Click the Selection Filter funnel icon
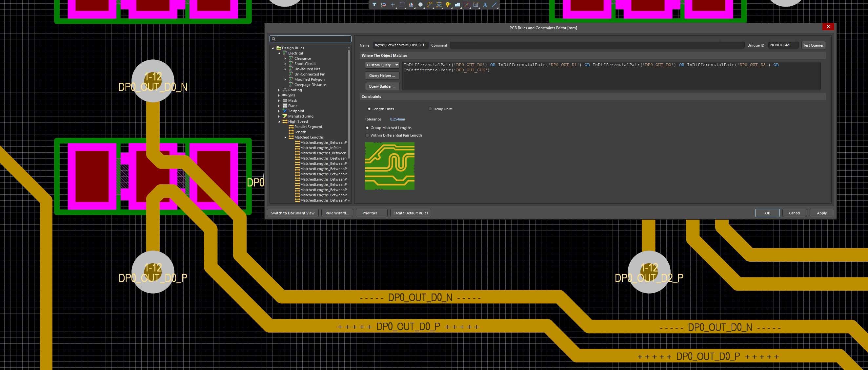 pyautogui.click(x=374, y=5)
